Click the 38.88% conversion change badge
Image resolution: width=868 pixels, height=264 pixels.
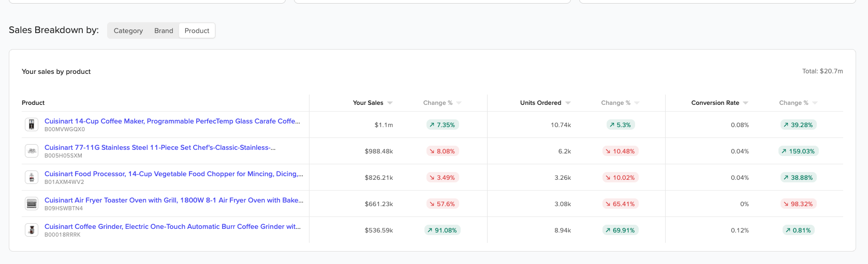coord(798,178)
